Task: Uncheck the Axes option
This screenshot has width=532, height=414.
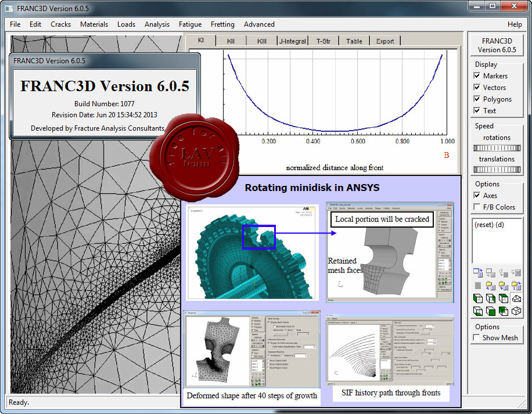Action: click(477, 195)
